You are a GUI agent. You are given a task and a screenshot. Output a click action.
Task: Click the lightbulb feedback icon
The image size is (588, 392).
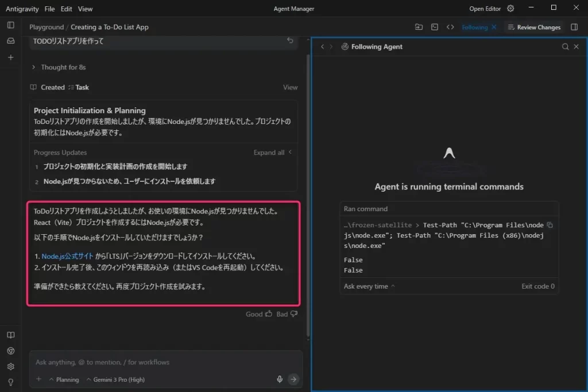[11, 382]
